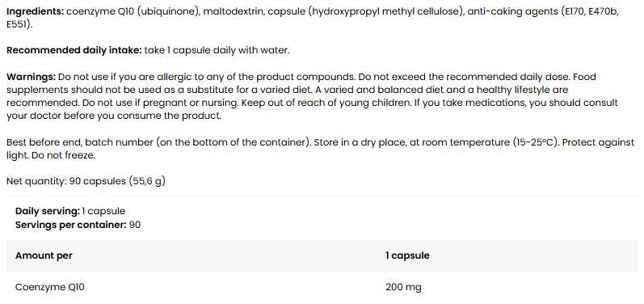Click the '1 capsule' column header

tap(407, 255)
